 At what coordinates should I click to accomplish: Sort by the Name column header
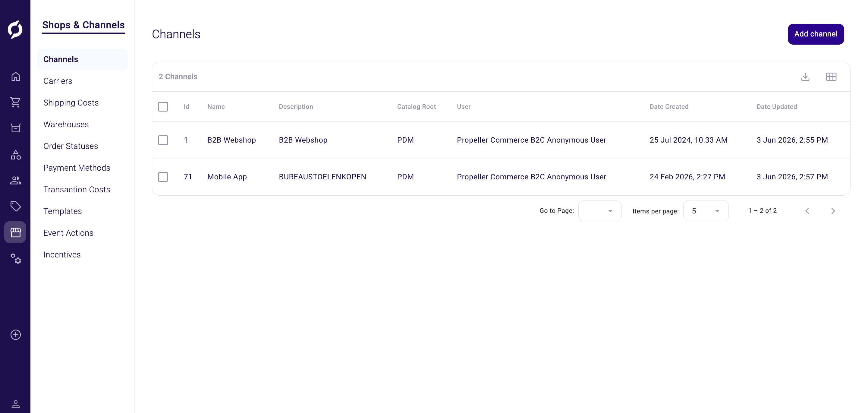[216, 106]
